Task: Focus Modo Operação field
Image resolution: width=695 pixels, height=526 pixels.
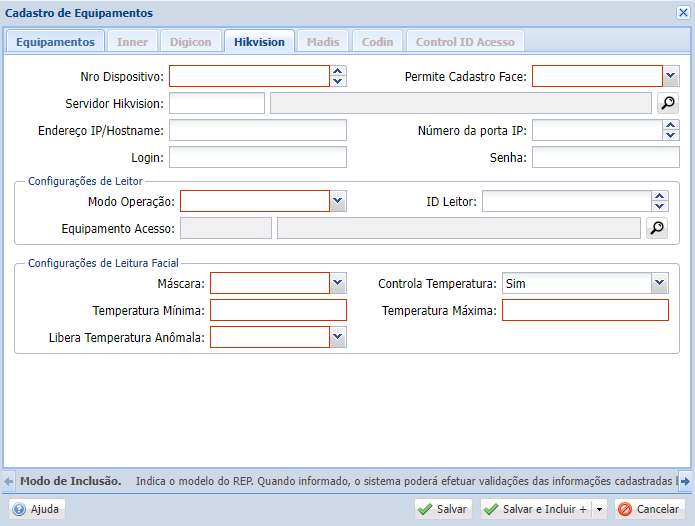Action: click(x=255, y=201)
